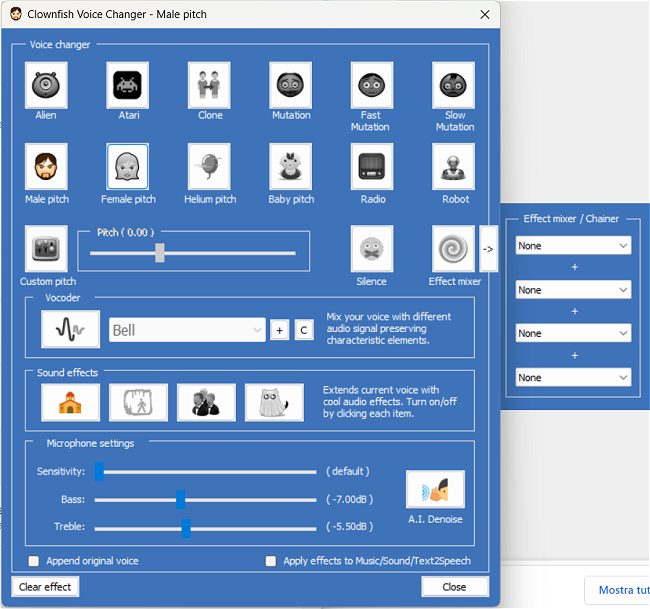Image resolution: width=650 pixels, height=609 pixels.
Task: Toggle the cave sound effect
Action: pos(138,403)
